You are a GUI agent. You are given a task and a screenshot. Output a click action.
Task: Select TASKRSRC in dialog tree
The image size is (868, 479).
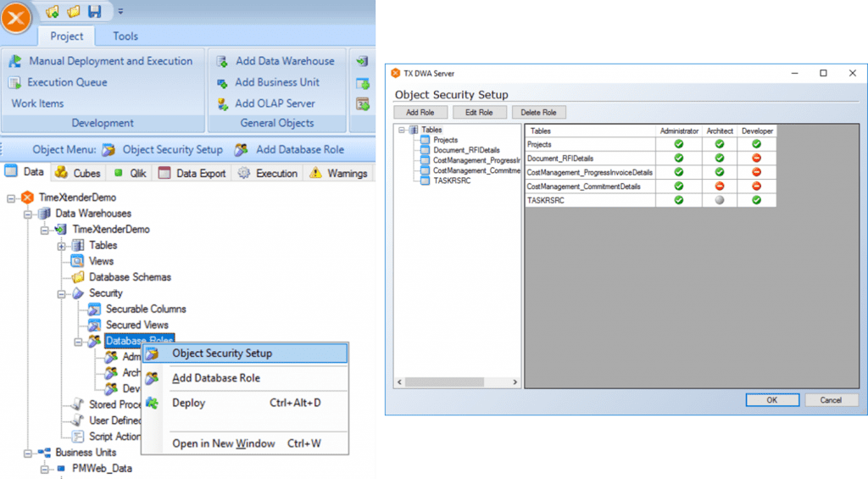pos(452,181)
